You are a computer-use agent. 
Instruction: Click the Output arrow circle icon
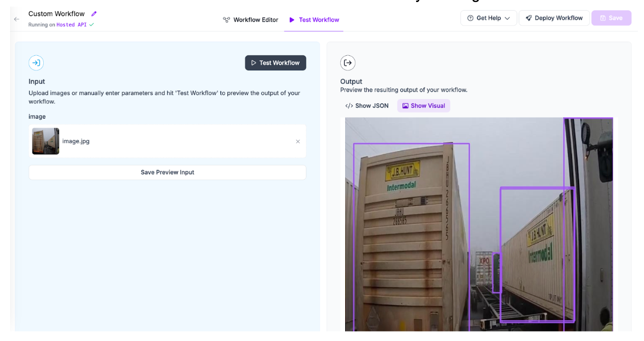pyautogui.click(x=348, y=63)
